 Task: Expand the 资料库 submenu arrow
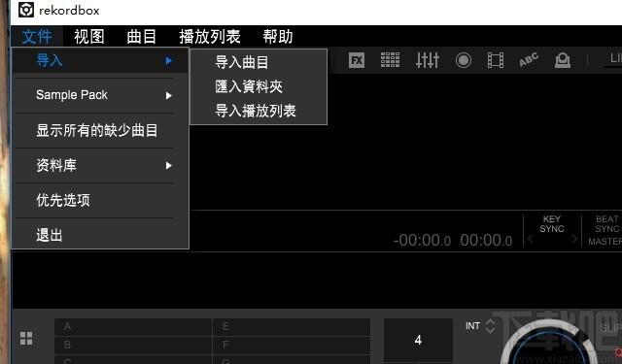[x=169, y=165]
